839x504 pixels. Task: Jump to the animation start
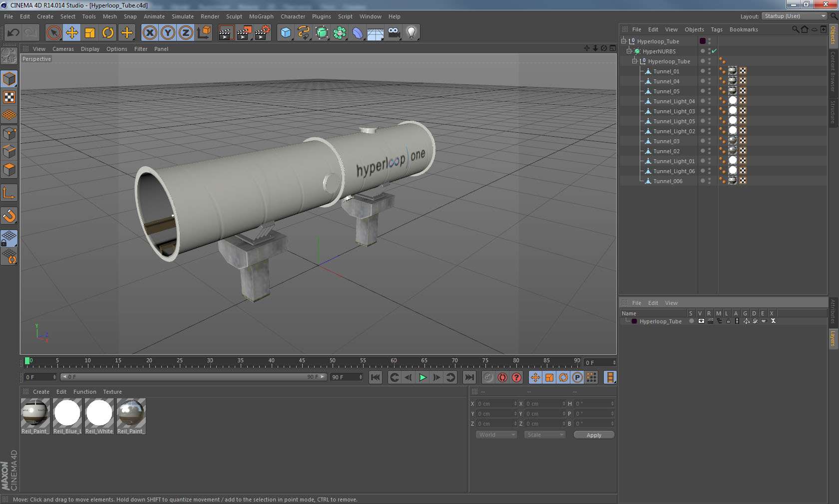tap(376, 377)
